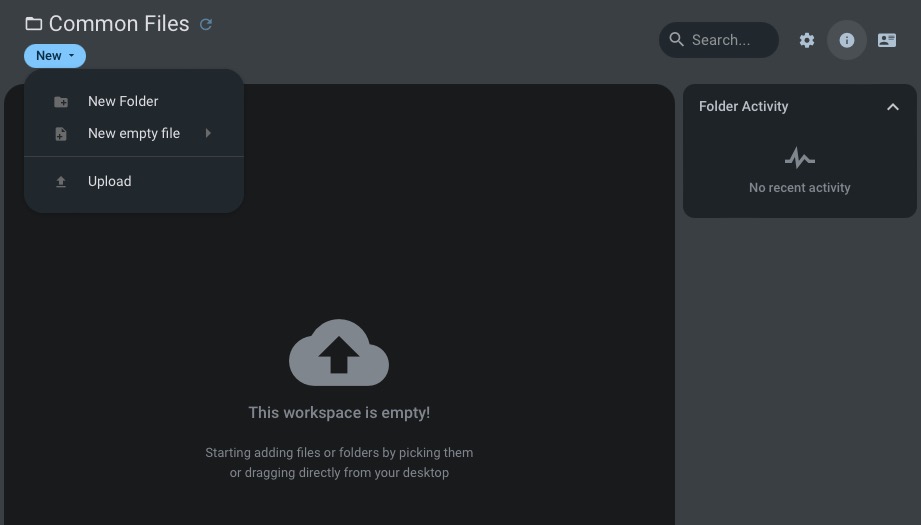Screen dimensions: 921x525
Task: Collapse the Folder Activity panel chevron
Action: point(893,106)
